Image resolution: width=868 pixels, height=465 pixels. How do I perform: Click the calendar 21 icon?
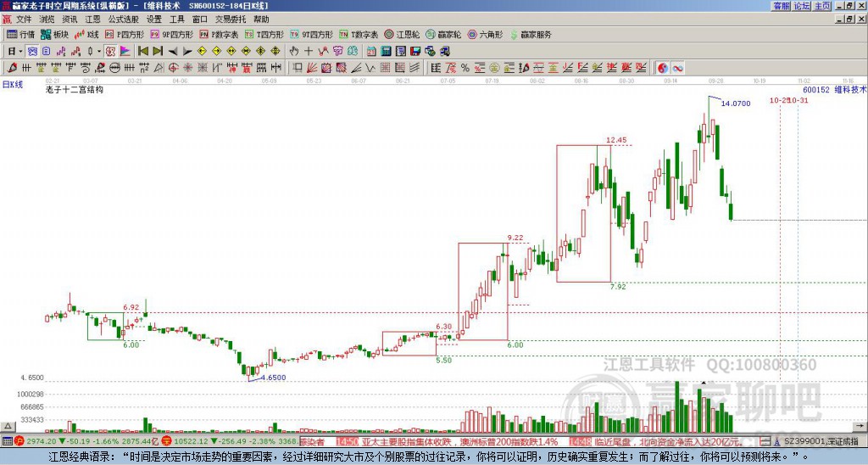coord(371,52)
